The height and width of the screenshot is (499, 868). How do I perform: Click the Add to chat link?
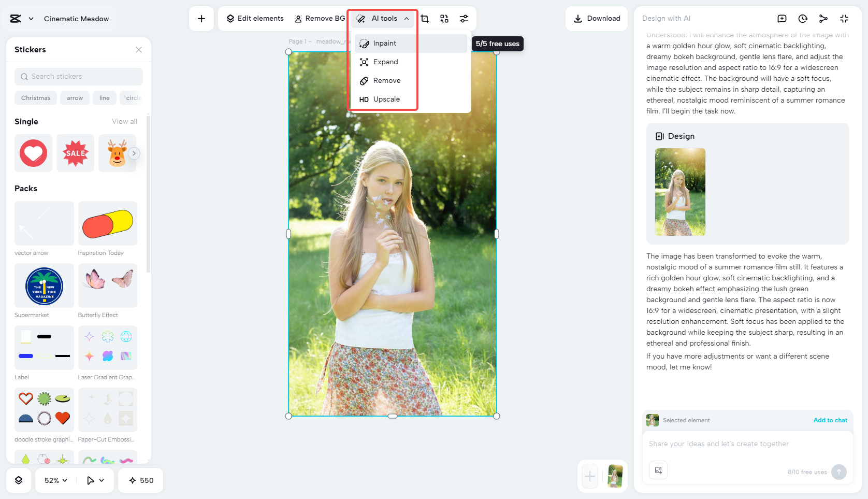click(x=830, y=420)
